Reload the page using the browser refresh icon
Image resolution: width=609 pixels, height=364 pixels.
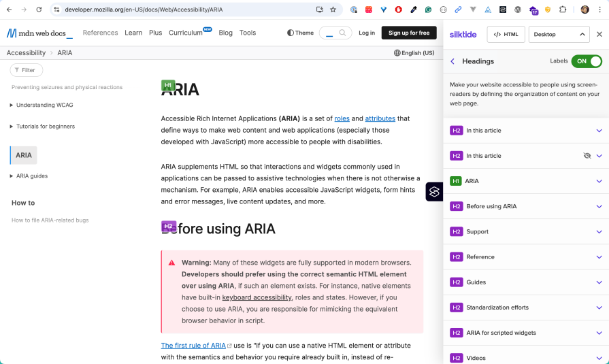pyautogui.click(x=39, y=10)
